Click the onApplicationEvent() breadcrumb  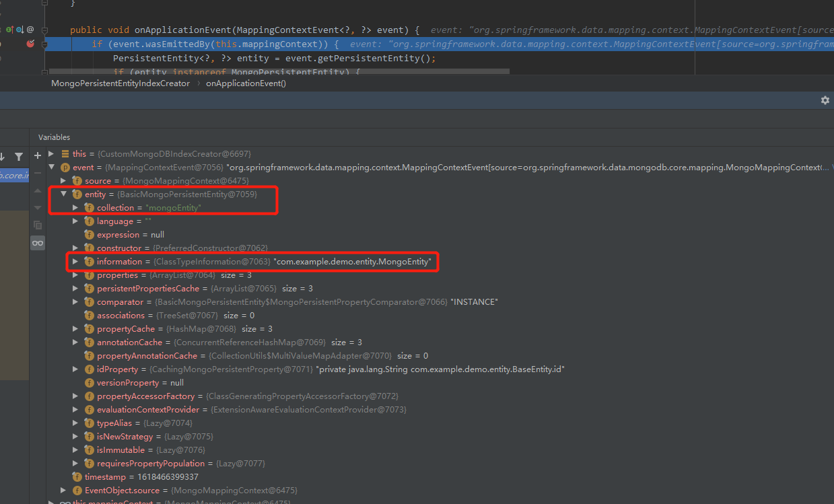tap(246, 83)
